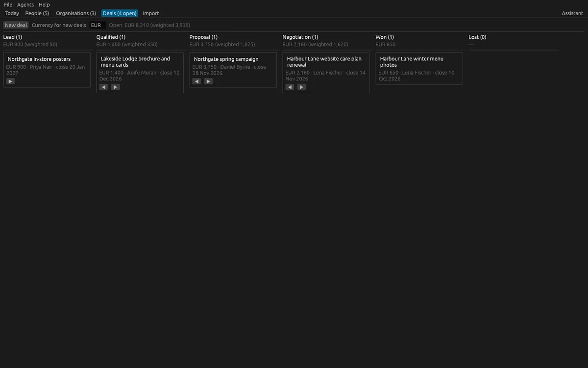Viewport: 588px width, 368px height.
Task: Click Lena Fischer close 14 Nov details
Action: [x=325, y=76]
